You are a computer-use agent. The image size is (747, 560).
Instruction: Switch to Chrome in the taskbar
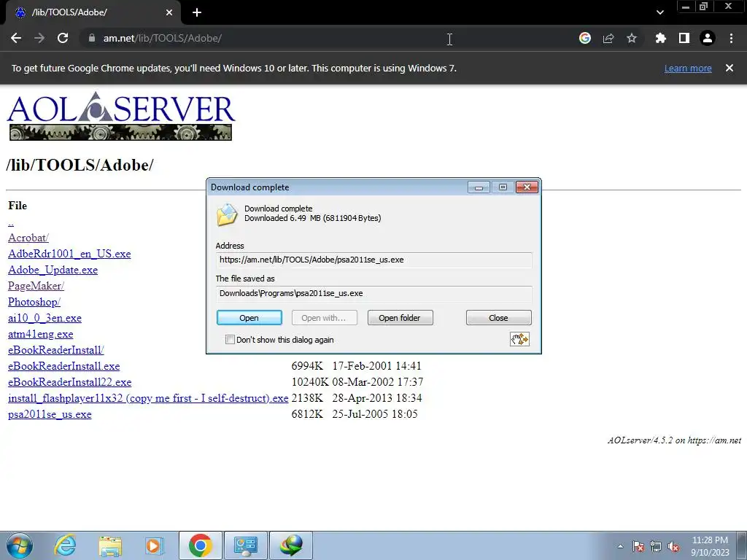[x=200, y=545]
